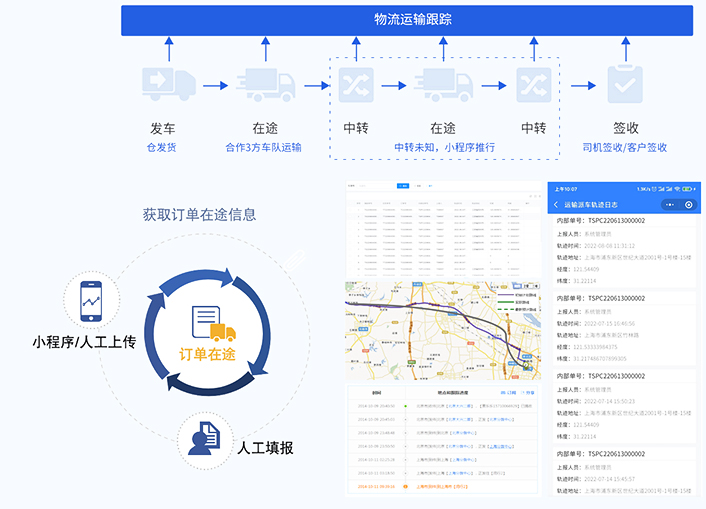Click the truck icon above 中转未知，小程序推行
The image size is (706, 509).
(444, 85)
